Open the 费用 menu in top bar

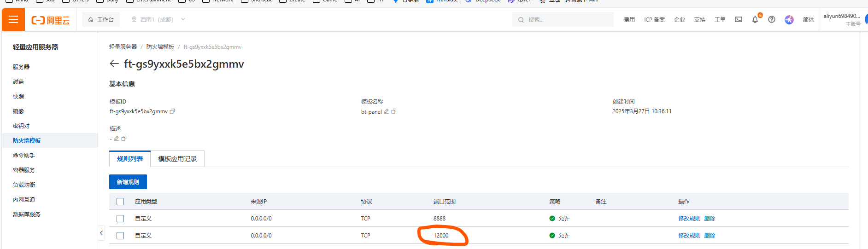(x=629, y=20)
